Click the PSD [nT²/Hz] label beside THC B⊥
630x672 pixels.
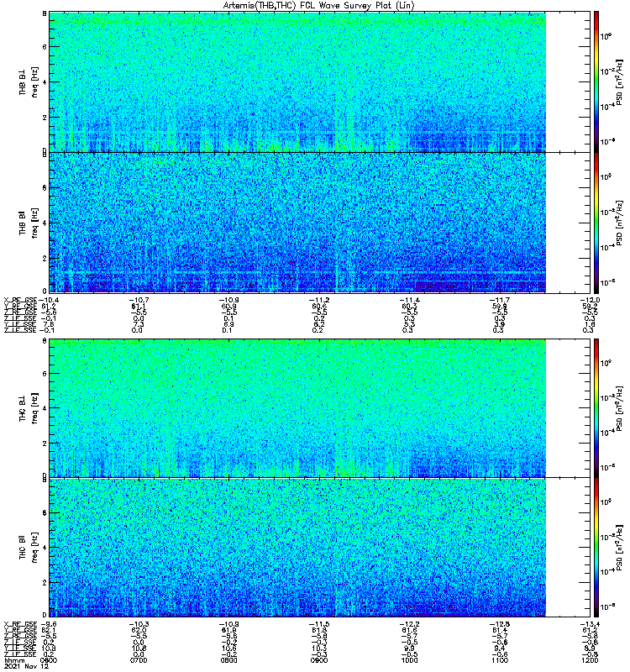pyautogui.click(x=620, y=408)
